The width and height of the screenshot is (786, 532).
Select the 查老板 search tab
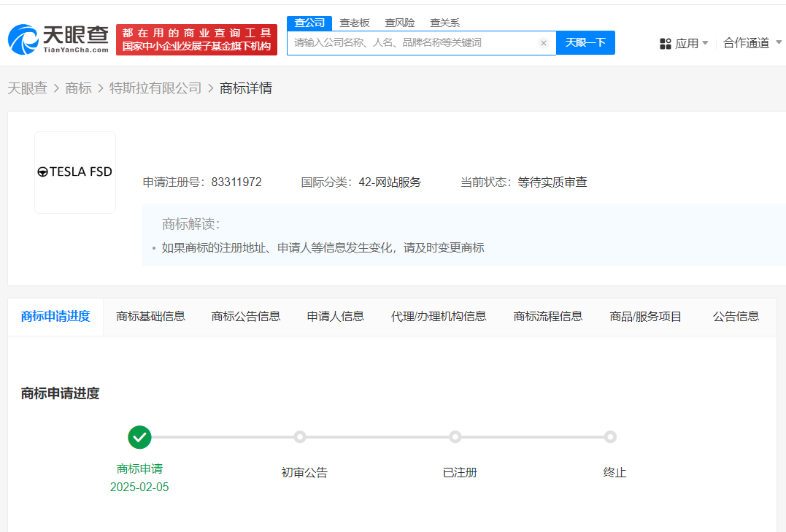click(355, 23)
